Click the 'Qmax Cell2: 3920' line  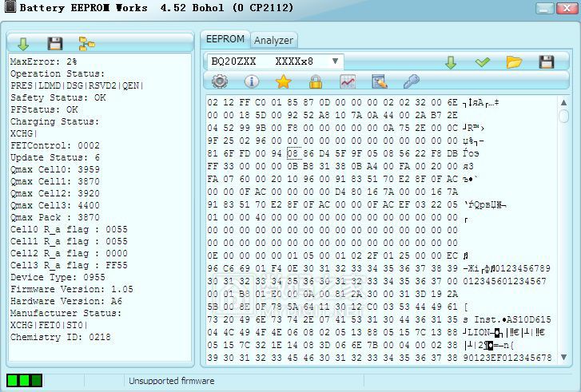pos(55,193)
